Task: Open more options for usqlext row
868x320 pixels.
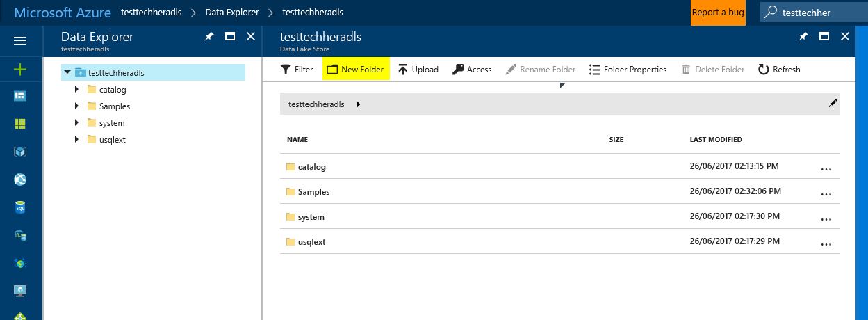Action: [826, 243]
